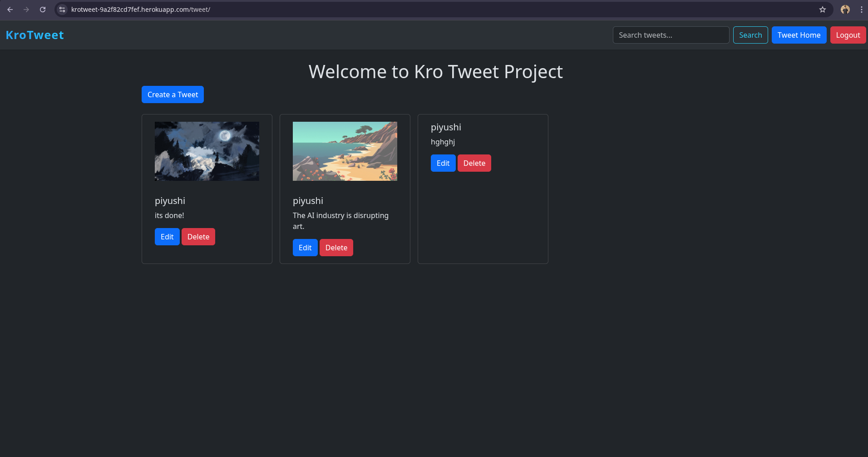Click the browser back navigation arrow
This screenshot has width=868, height=457.
pos(10,9)
